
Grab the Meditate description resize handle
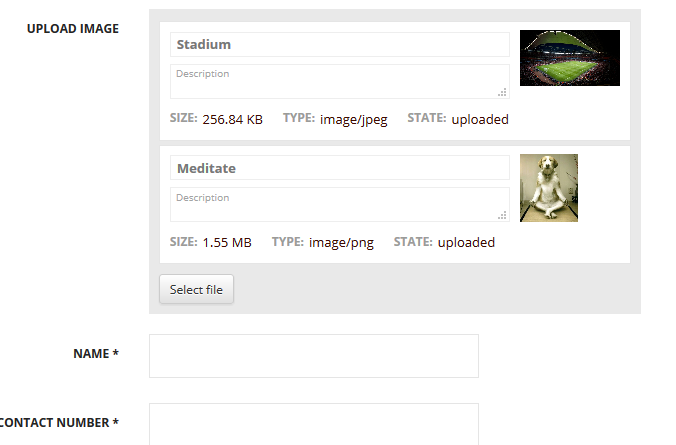click(x=503, y=215)
